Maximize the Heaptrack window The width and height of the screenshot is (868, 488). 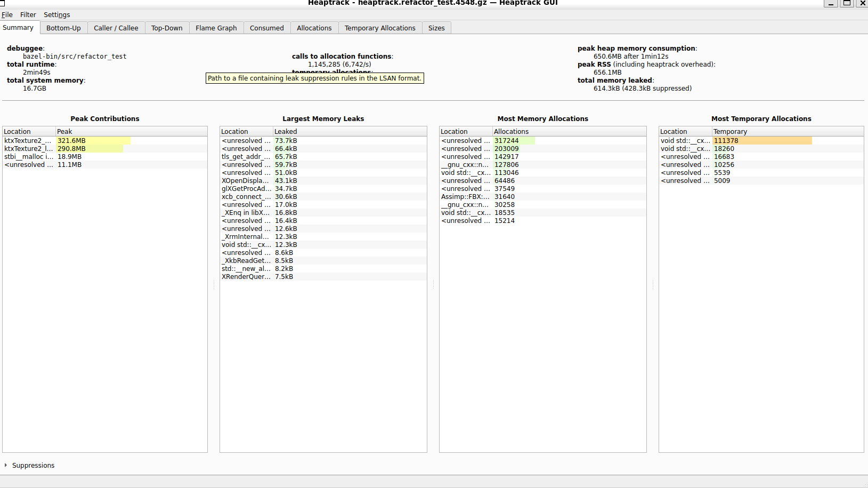point(846,3)
